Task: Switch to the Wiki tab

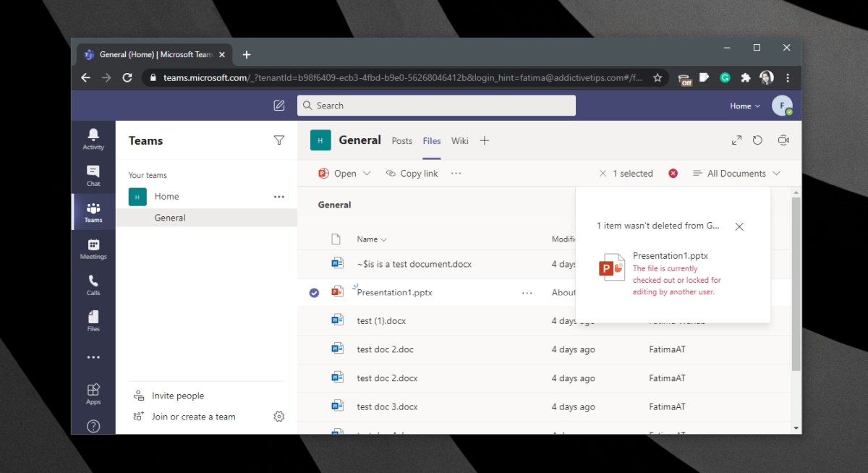Action: [x=460, y=141]
